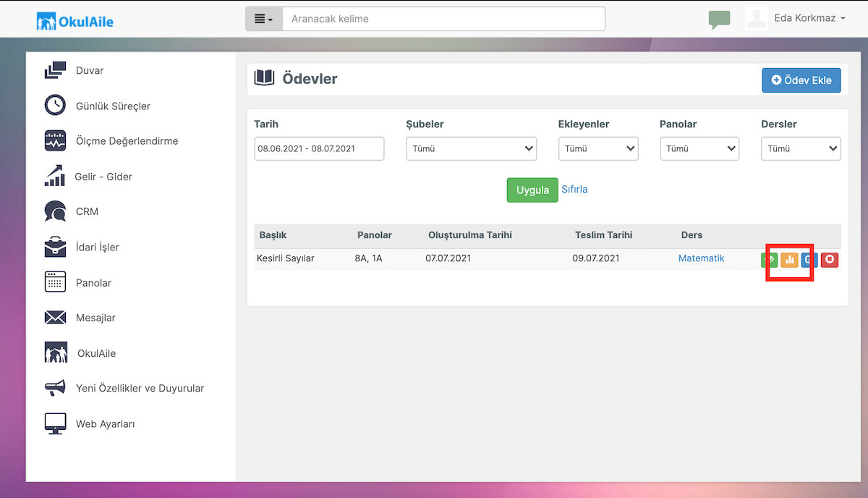The height and width of the screenshot is (498, 868).
Task: Reset filters via the Sıfırla link
Action: pyautogui.click(x=575, y=190)
